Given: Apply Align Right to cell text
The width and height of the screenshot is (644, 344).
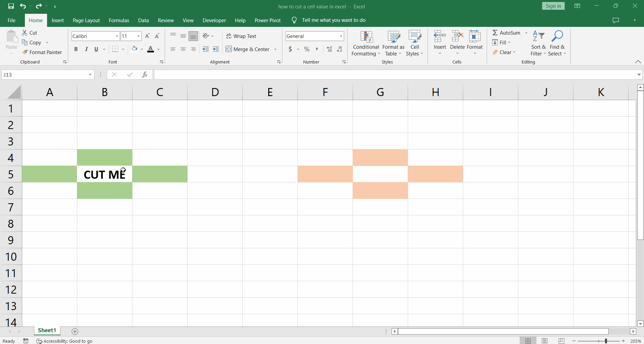Looking at the screenshot, I should tap(193, 49).
